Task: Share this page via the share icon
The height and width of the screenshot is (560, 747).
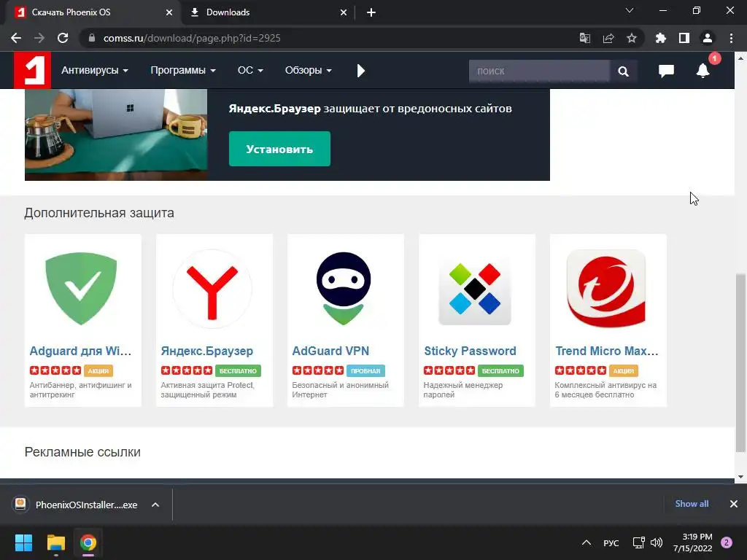Action: tap(608, 38)
